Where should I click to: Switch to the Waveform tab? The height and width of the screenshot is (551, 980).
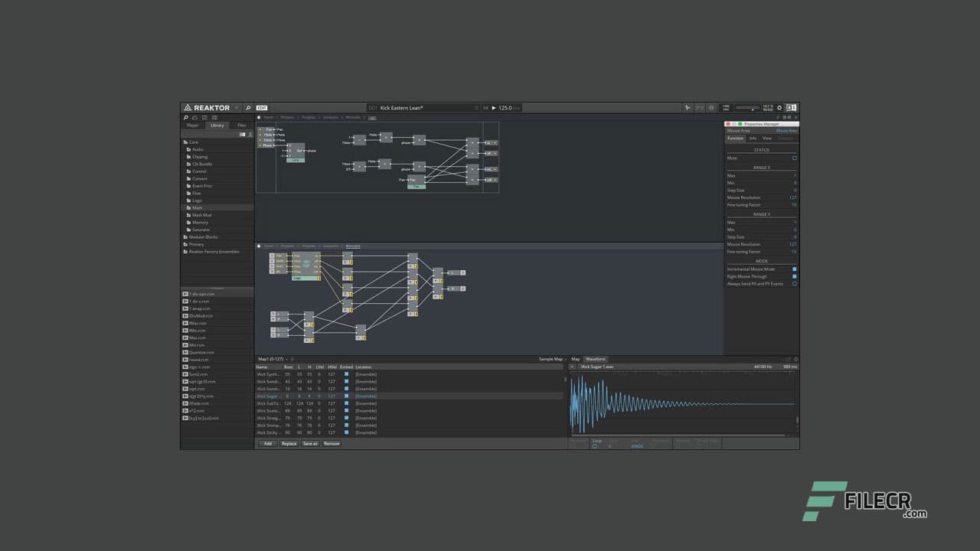coord(596,358)
